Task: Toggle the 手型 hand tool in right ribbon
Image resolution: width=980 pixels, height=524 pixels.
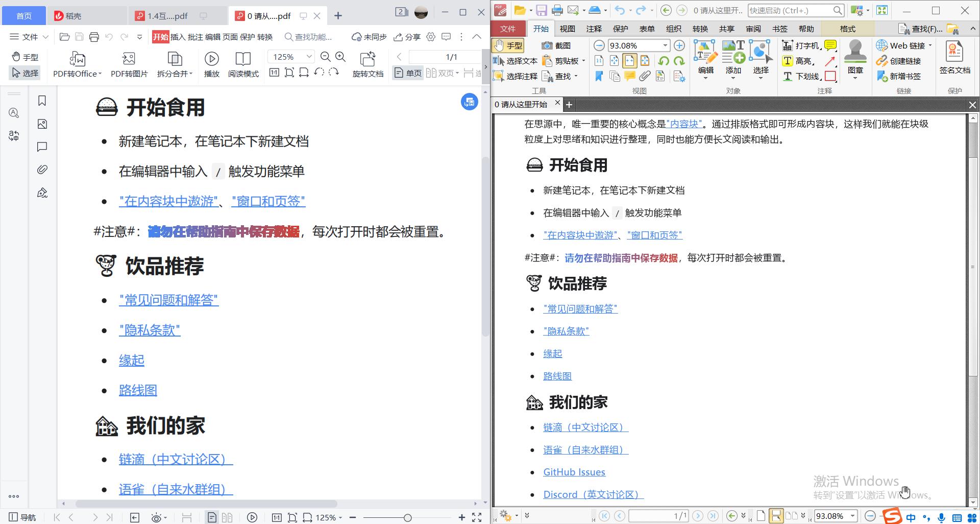Action: pyautogui.click(x=508, y=45)
